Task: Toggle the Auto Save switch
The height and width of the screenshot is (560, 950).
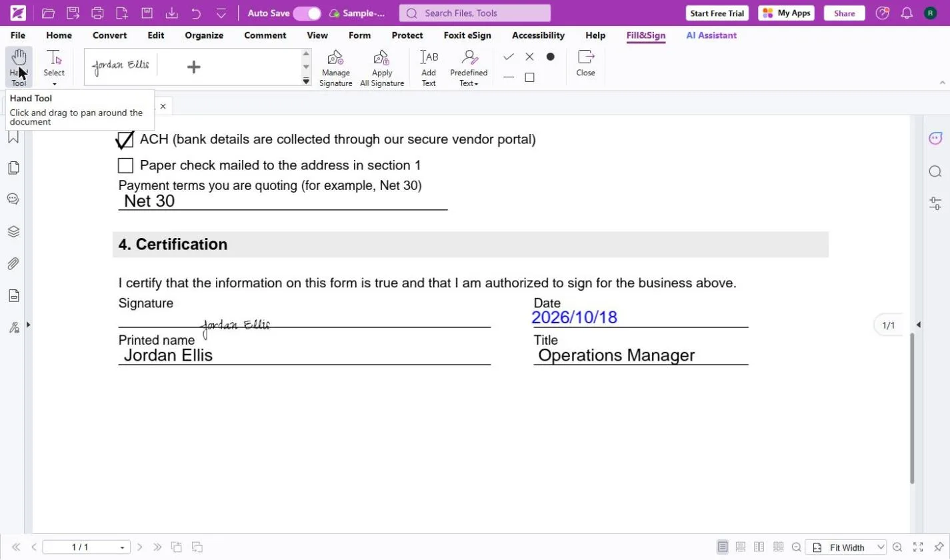Action: pyautogui.click(x=307, y=13)
